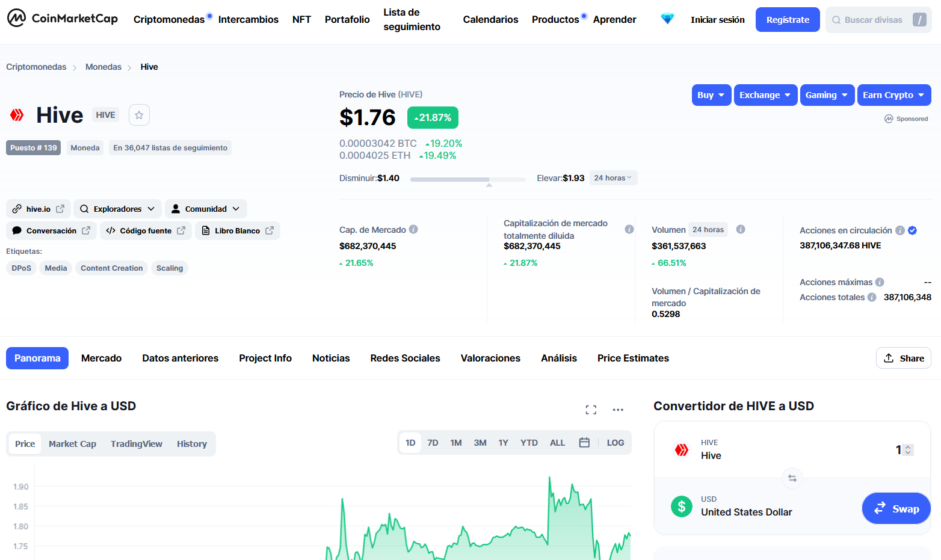
Task: Toggle LOG scale on chart
Action: (616, 443)
